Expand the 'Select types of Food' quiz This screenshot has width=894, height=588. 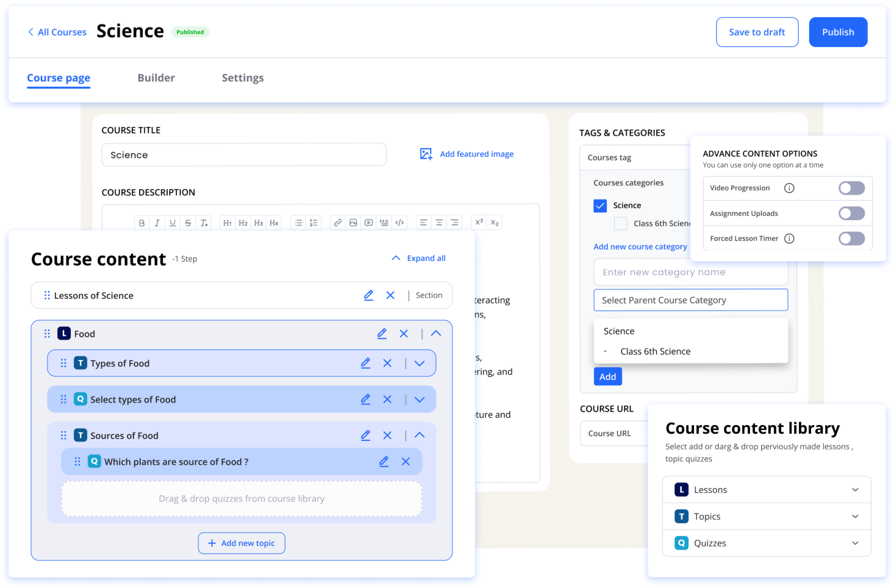pyautogui.click(x=419, y=399)
